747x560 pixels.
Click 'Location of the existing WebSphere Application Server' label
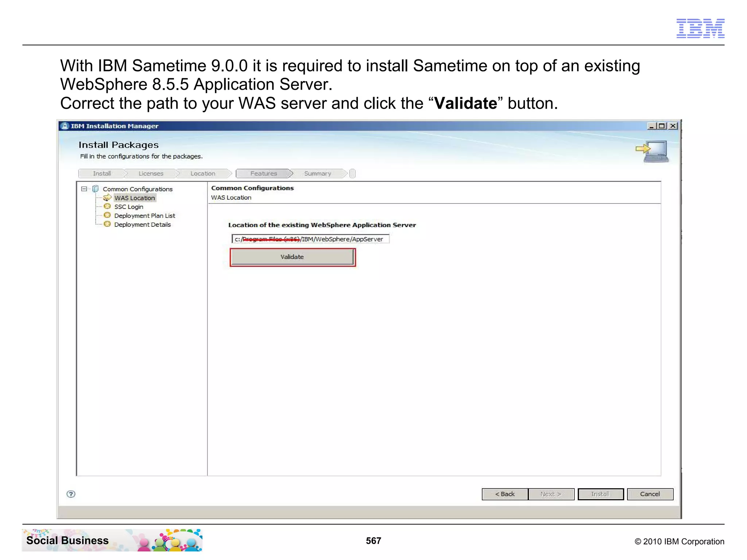[x=322, y=225]
